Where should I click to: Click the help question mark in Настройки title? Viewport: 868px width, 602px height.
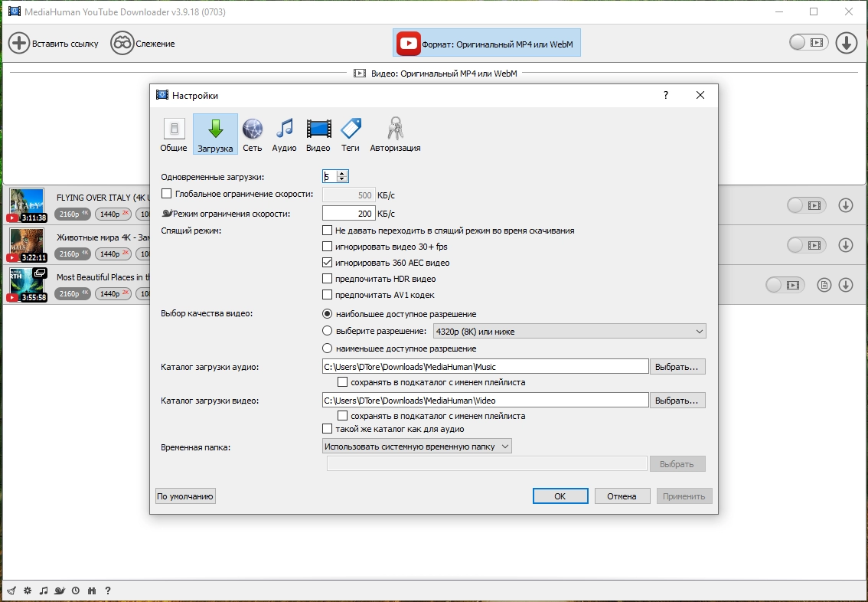tap(666, 95)
